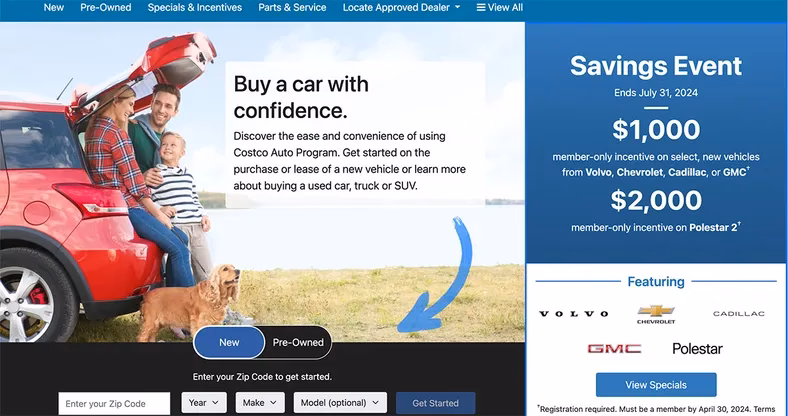788x416 pixels.
Task: Click the "$1,000" incentive amount
Action: (x=656, y=130)
